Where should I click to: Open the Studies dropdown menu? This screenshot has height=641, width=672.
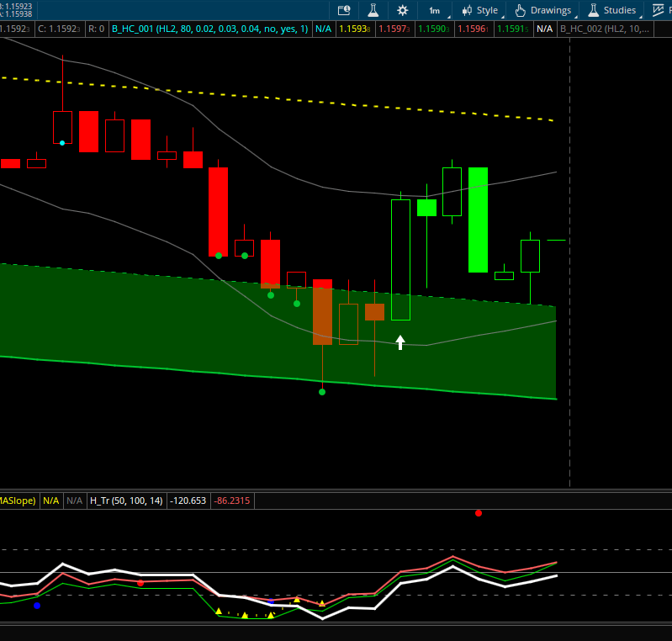(613, 10)
